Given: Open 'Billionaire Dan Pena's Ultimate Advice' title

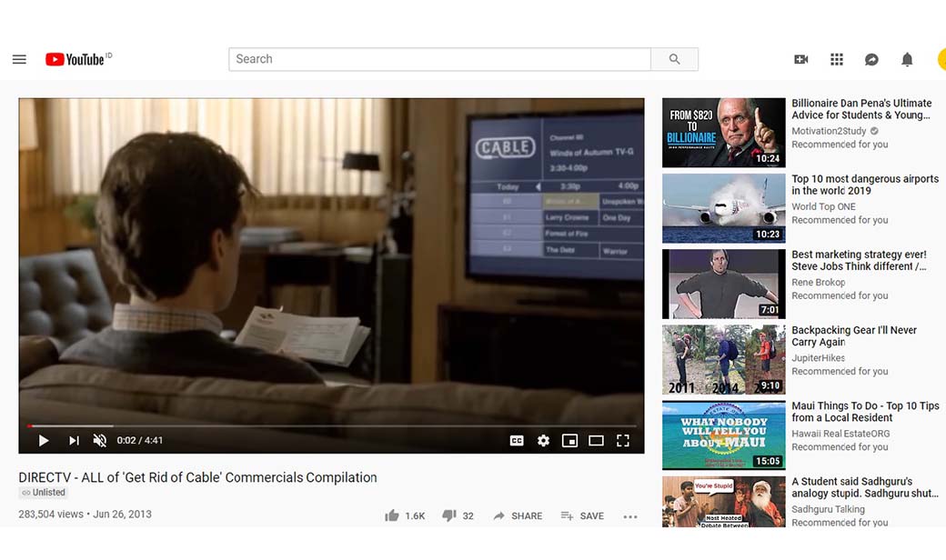Looking at the screenshot, I should click(861, 109).
